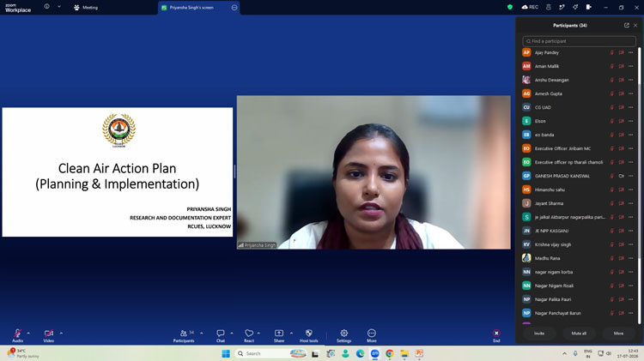Switch to the Meeting tab
The image size is (644, 361).
pyautogui.click(x=86, y=8)
